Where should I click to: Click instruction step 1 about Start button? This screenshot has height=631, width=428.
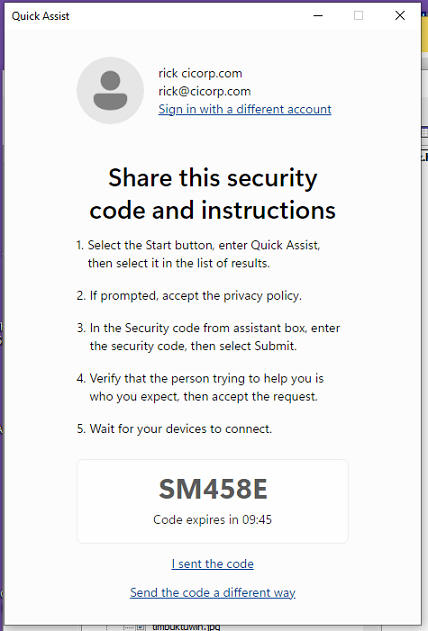(x=198, y=254)
